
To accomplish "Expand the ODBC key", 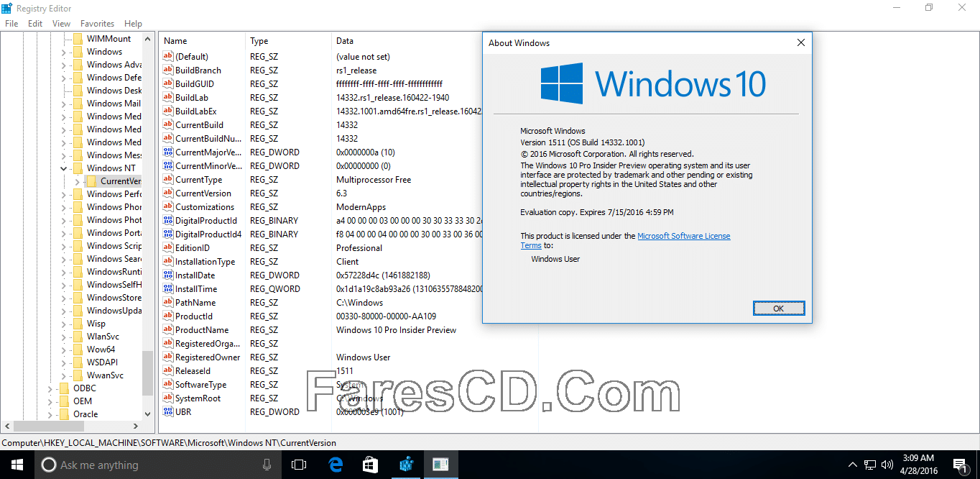I will pyautogui.click(x=50, y=388).
